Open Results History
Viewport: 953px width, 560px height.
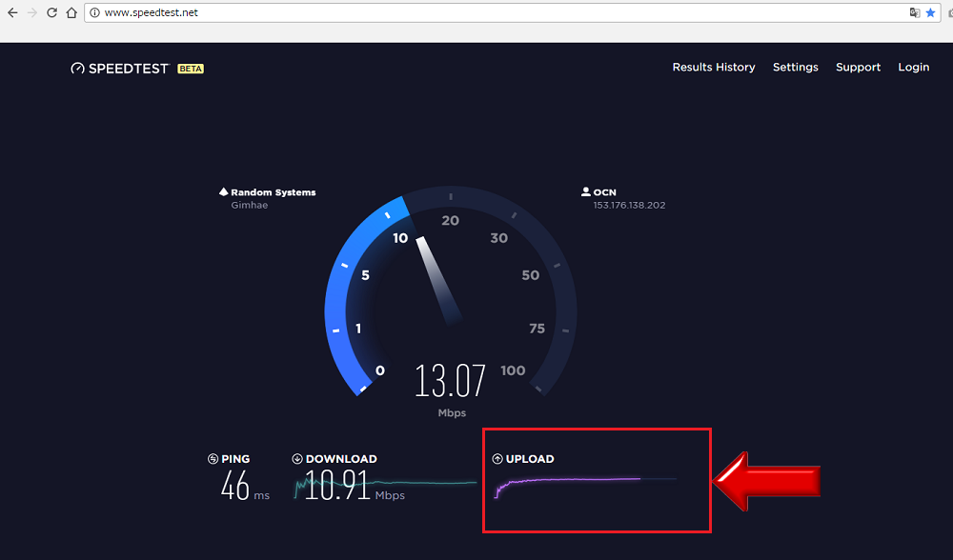click(x=714, y=68)
